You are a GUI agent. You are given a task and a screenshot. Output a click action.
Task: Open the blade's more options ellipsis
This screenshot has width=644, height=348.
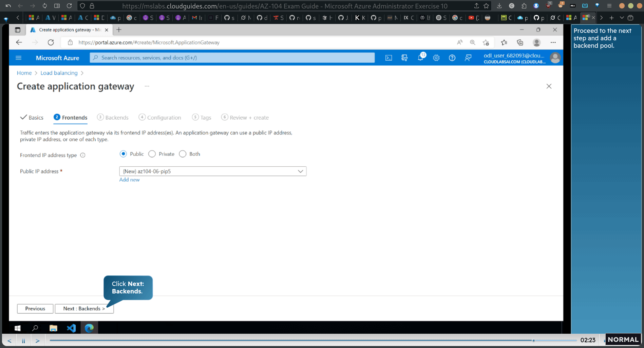147,86
